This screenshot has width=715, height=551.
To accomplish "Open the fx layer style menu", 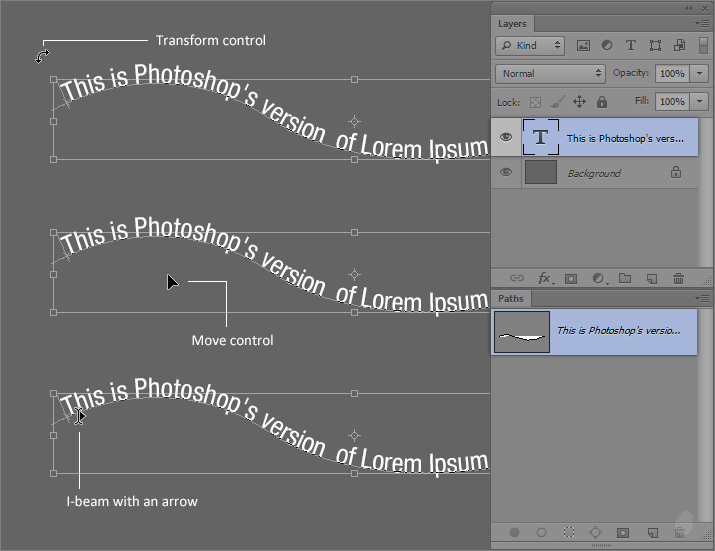I will pos(545,278).
